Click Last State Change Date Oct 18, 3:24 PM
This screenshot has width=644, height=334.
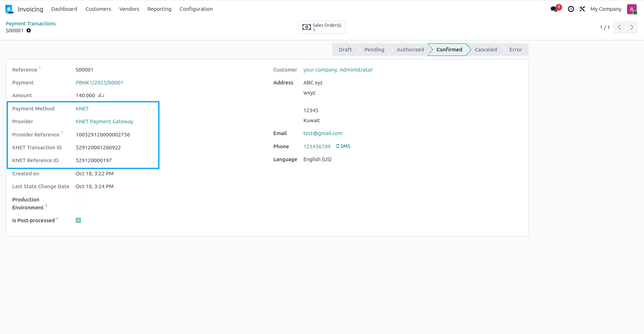95,186
